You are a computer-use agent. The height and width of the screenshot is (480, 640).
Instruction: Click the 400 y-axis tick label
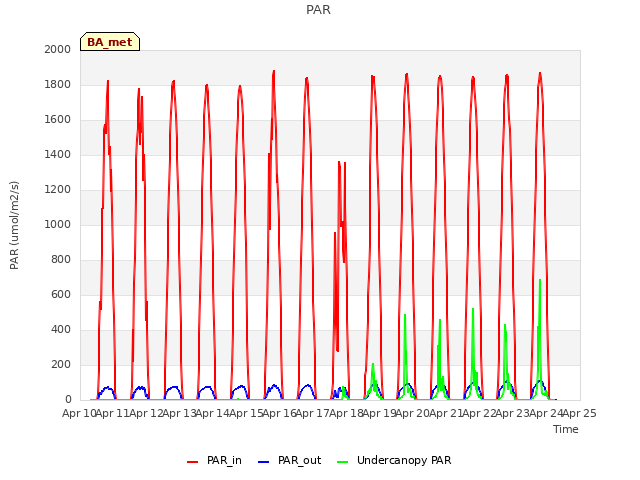pos(61,330)
